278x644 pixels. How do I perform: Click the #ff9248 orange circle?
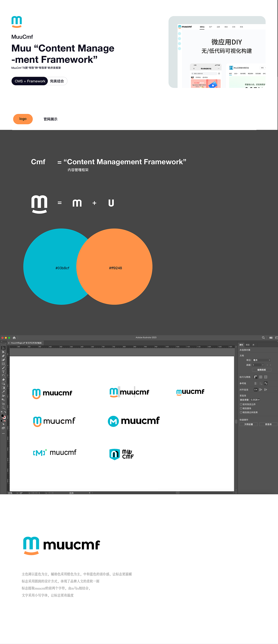[x=114, y=267]
